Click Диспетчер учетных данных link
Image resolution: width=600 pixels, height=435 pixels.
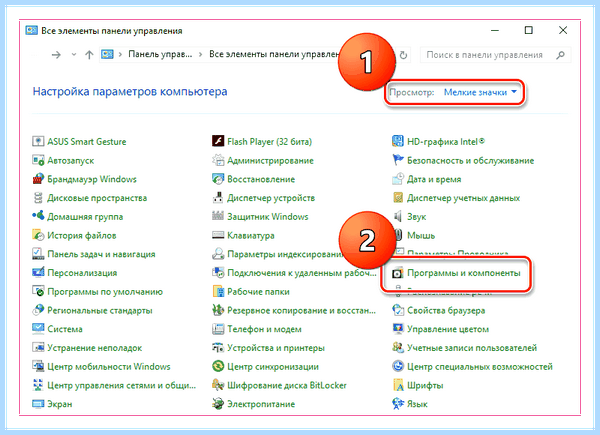pos(463,198)
